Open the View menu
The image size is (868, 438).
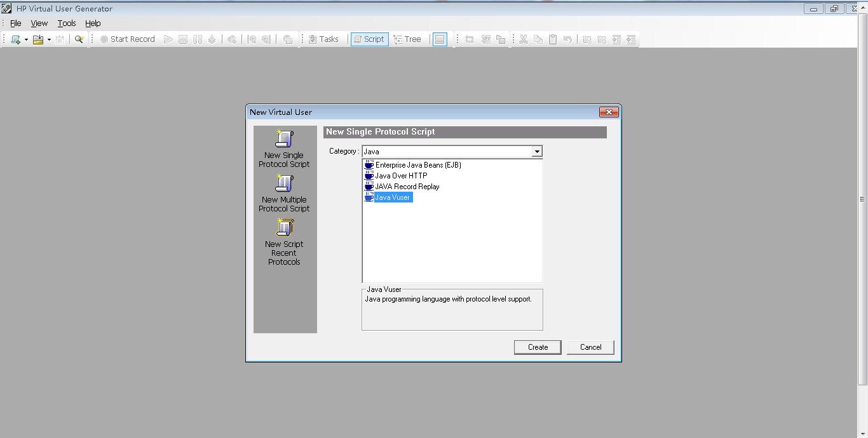pos(39,23)
